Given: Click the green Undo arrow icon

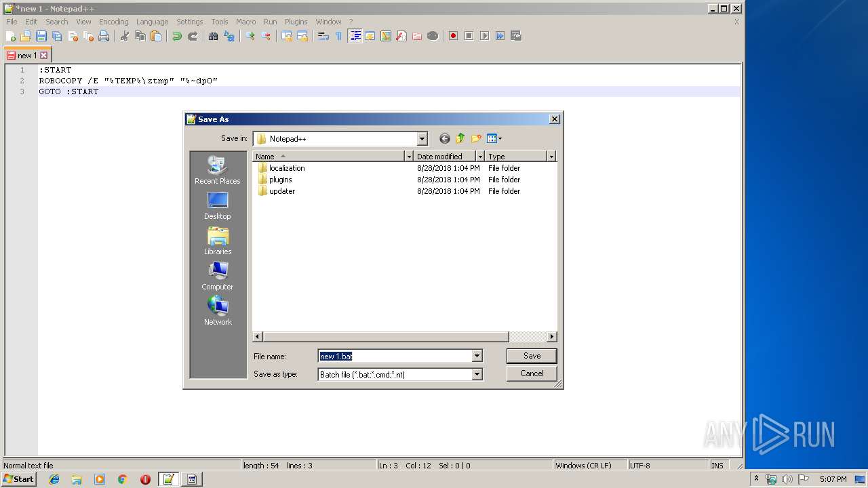Looking at the screenshot, I should click(x=177, y=36).
